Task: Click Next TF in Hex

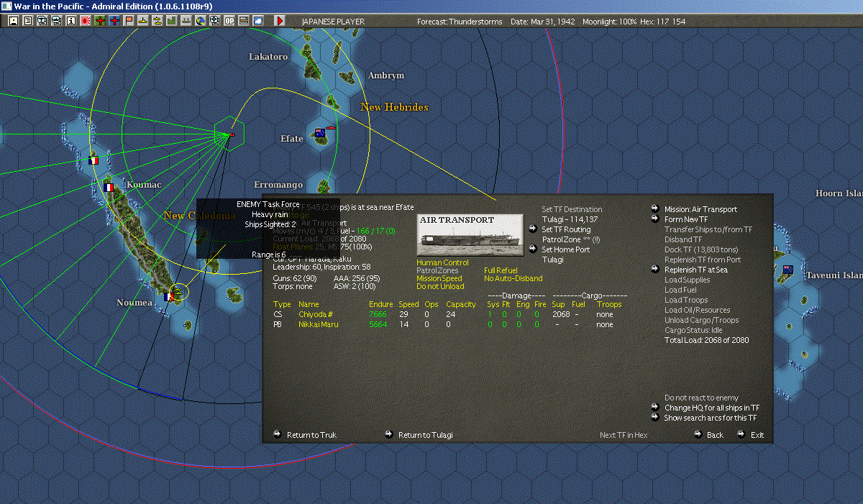Action: [x=624, y=435]
